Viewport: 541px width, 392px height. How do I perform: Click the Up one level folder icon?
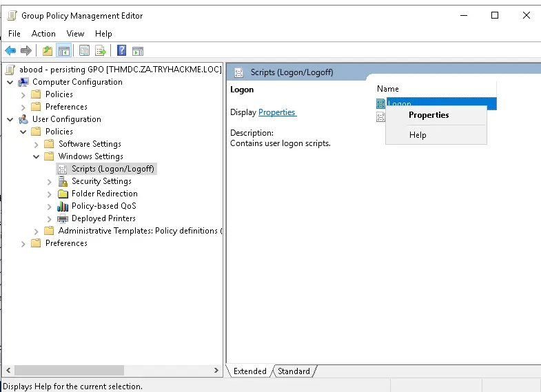pos(48,51)
